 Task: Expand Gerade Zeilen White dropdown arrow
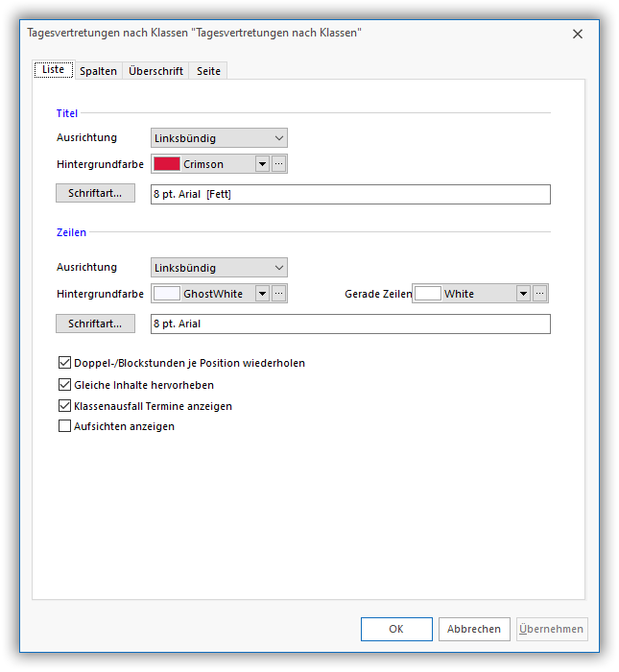click(x=523, y=294)
